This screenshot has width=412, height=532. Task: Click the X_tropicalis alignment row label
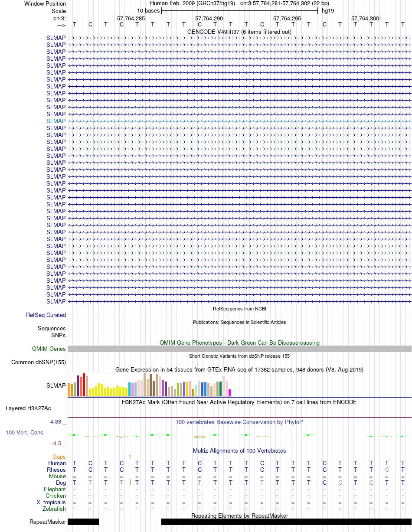point(51,503)
